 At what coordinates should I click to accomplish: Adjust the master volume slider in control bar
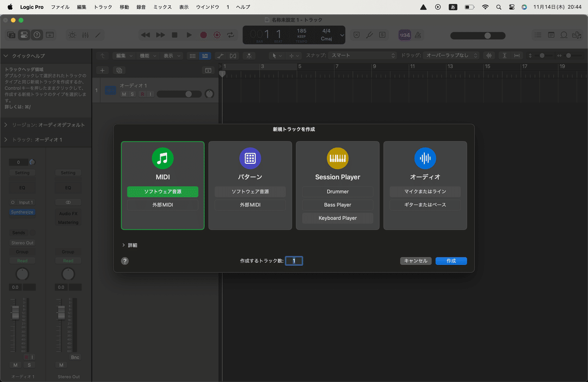[x=478, y=35]
